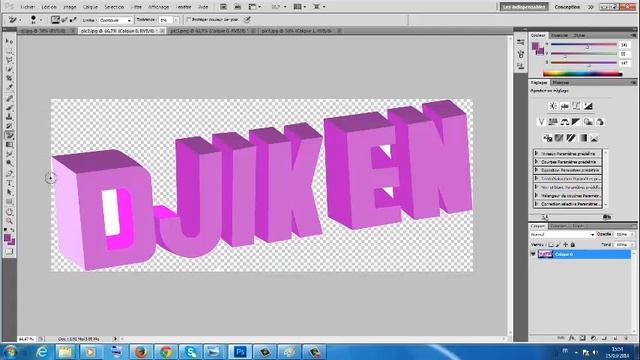Image resolution: width=640 pixels, height=360 pixels.
Task: Select the Lasso tool
Action: (9, 60)
